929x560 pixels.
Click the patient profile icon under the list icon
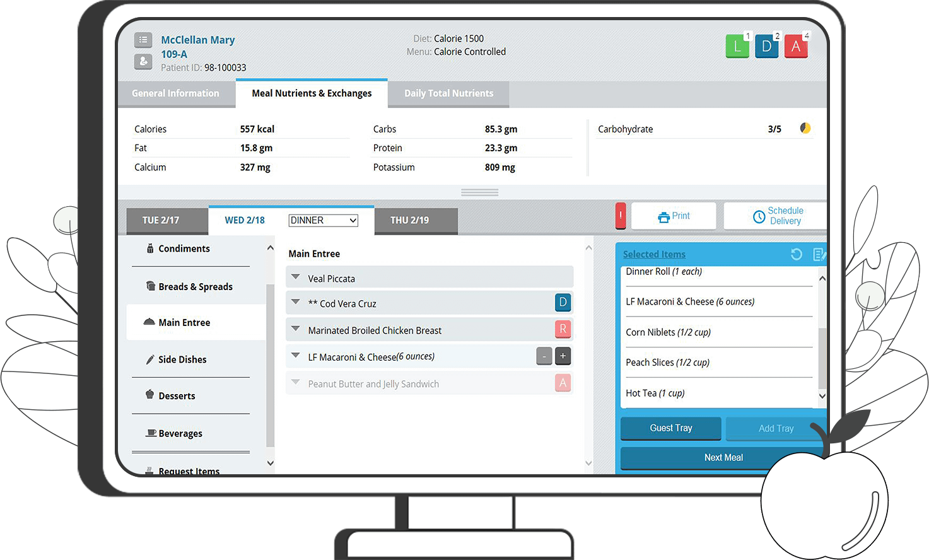tap(143, 62)
